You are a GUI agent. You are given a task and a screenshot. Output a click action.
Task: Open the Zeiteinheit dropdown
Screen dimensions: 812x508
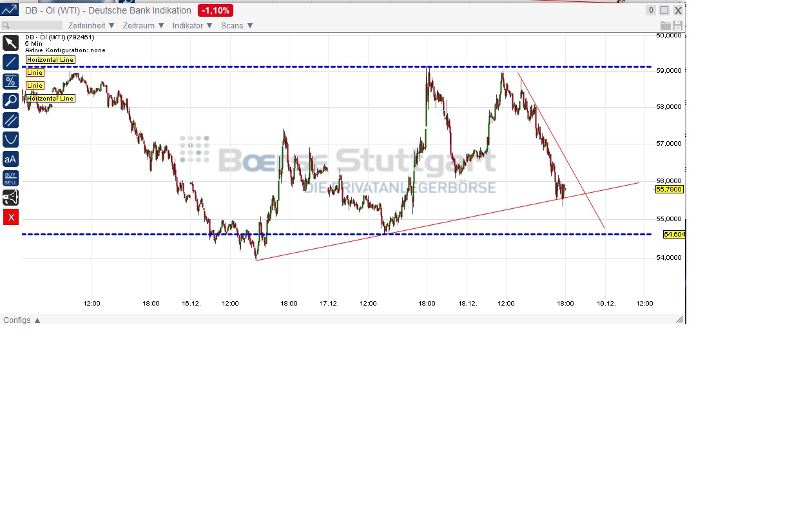tap(90, 25)
